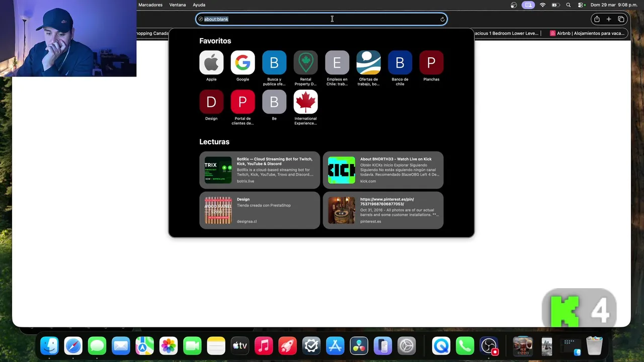Click the screen sharing menu bar icon

(x=528, y=5)
